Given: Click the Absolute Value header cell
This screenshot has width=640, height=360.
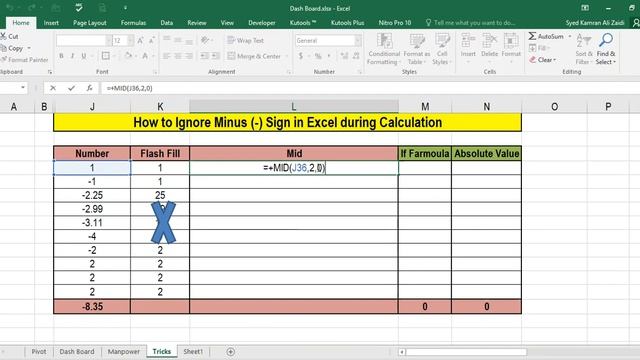Looking at the screenshot, I should (487, 153).
